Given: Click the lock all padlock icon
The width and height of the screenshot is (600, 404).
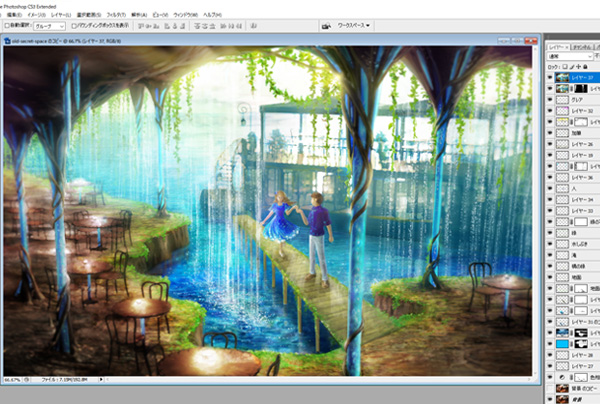Looking at the screenshot, I should pyautogui.click(x=585, y=67).
